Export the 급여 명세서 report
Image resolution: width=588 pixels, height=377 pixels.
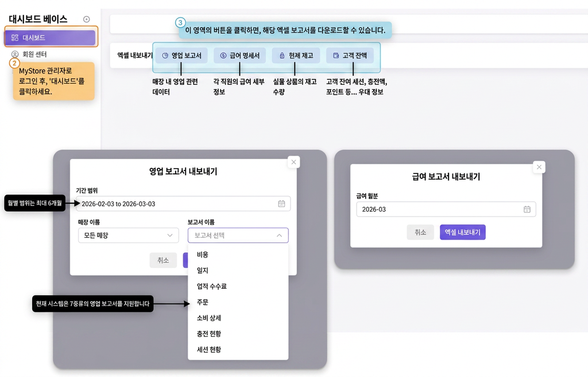pos(239,56)
